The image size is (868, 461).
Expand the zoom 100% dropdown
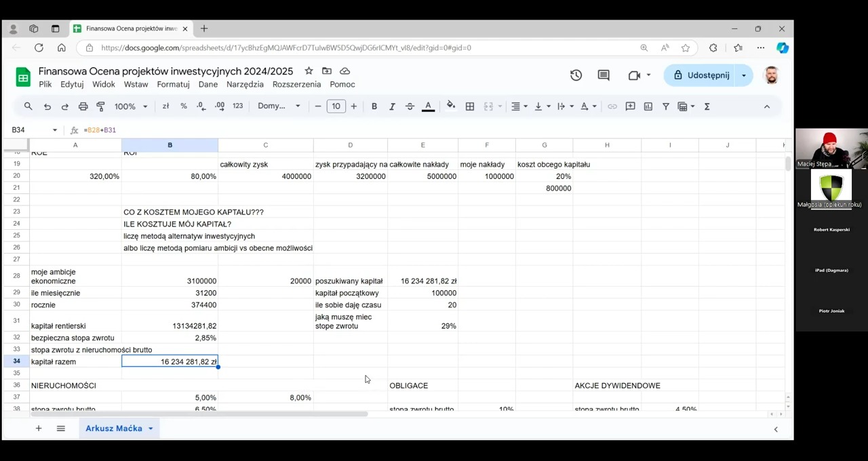pyautogui.click(x=130, y=106)
